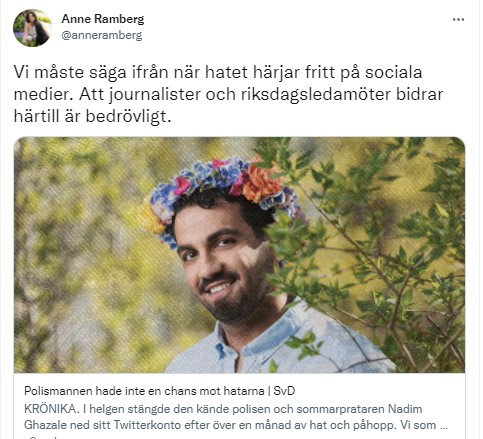This screenshot has width=483, height=439.
Task: Open headline 'Polismannen hade inte en chans'
Action: 144,391
